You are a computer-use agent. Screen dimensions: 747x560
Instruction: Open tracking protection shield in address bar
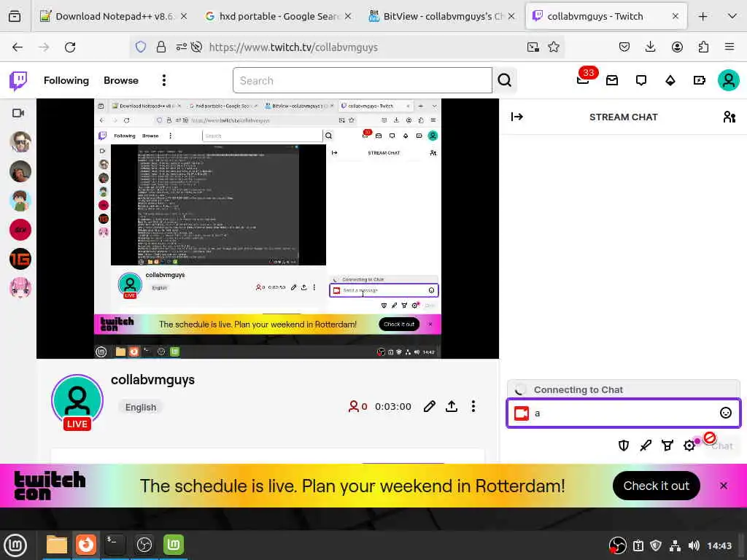click(141, 47)
